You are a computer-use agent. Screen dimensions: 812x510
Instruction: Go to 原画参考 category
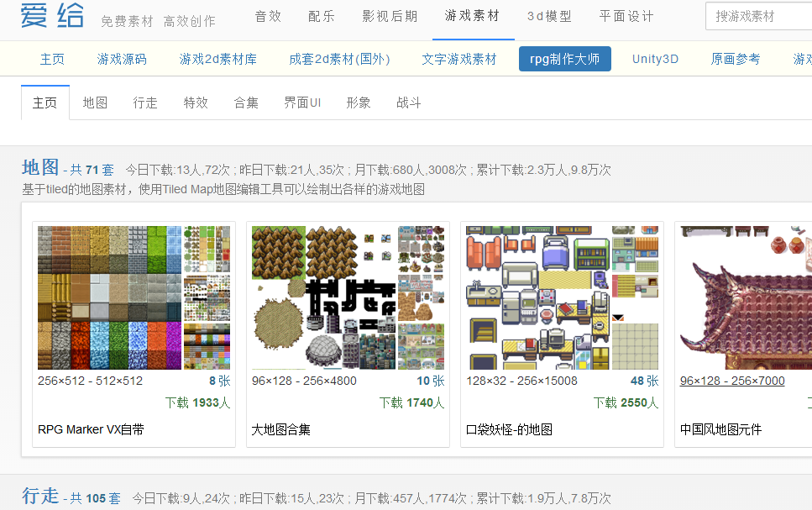(736, 59)
